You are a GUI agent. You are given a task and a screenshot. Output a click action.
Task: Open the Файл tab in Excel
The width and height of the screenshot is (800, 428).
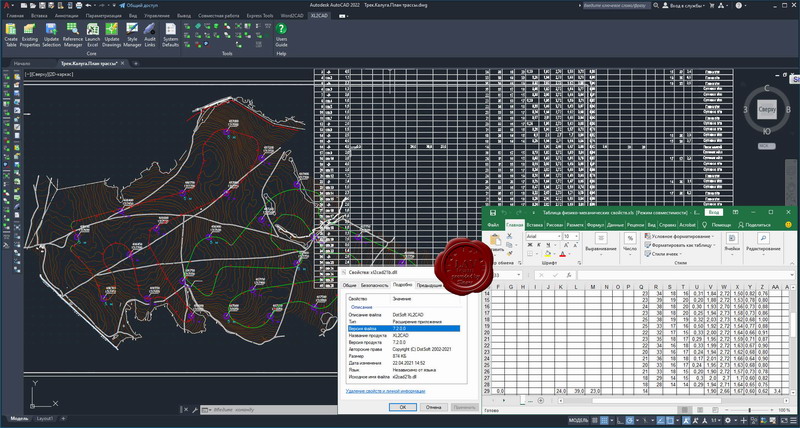click(x=493, y=224)
